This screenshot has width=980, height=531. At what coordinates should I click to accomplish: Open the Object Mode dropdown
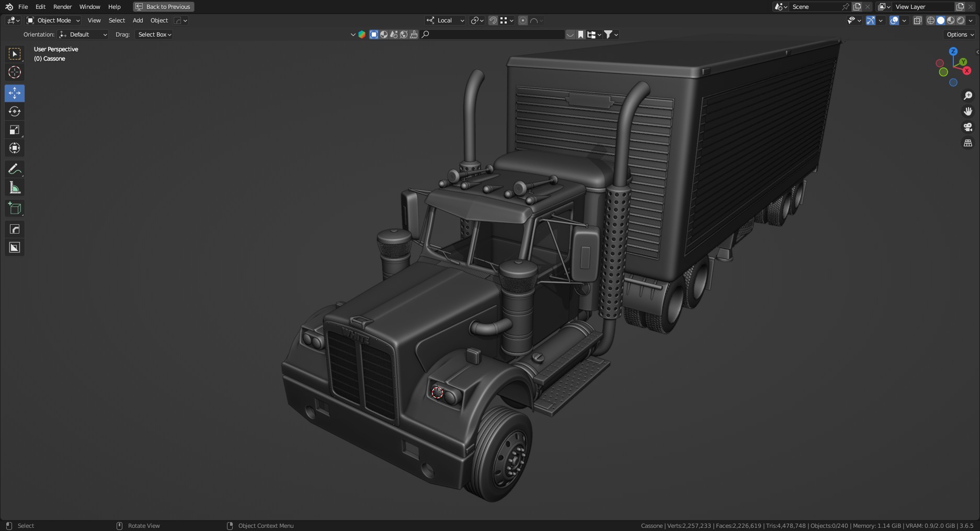click(53, 20)
